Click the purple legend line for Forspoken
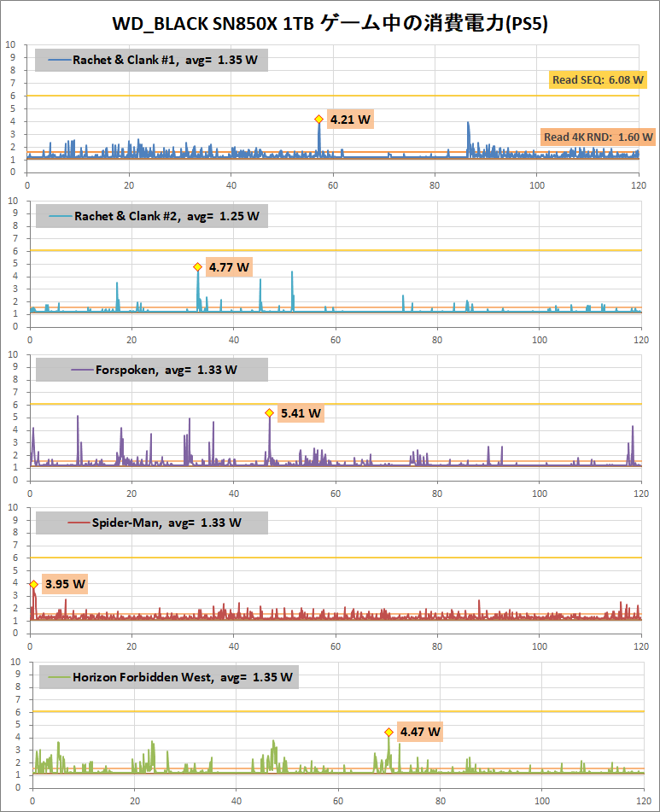 (82, 370)
